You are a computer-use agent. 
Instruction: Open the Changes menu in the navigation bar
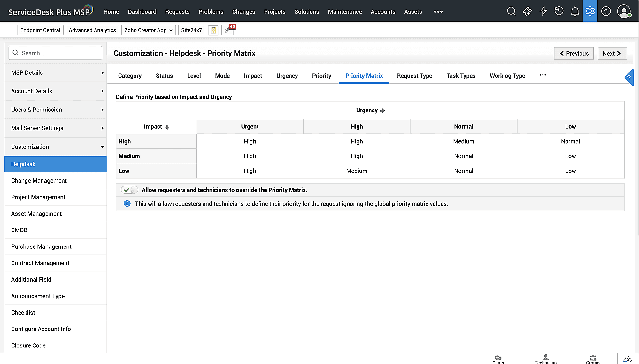[243, 11]
